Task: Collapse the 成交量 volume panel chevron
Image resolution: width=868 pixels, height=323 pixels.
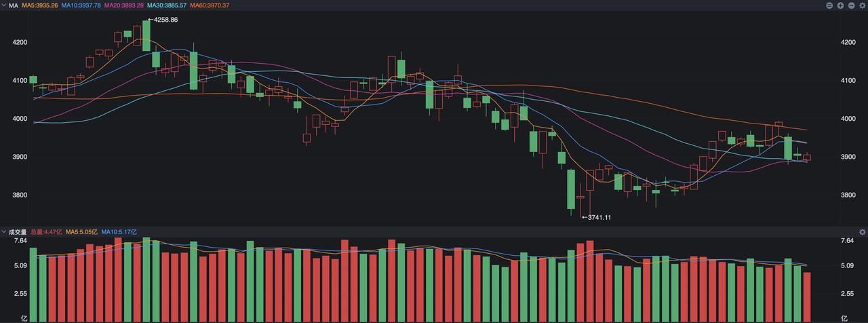Action: pyautogui.click(x=3, y=232)
